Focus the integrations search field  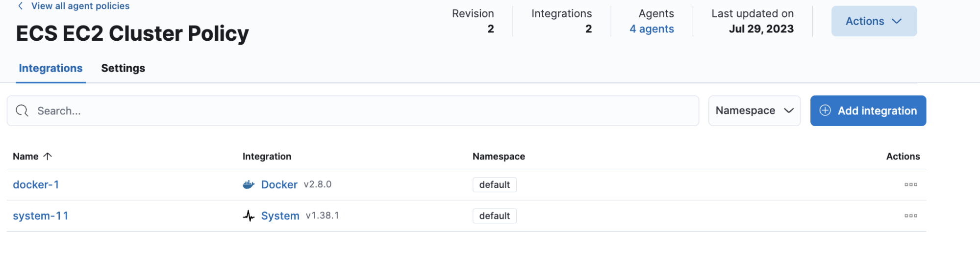click(x=363, y=111)
